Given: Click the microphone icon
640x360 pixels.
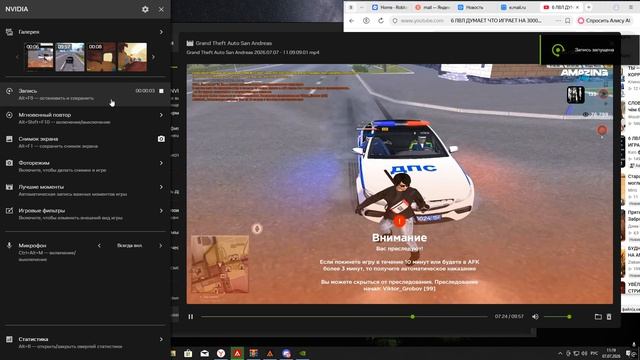Looking at the screenshot, I should coord(9,245).
